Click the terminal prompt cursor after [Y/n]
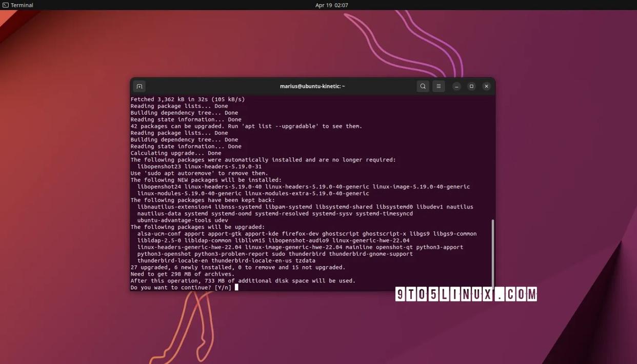The image size is (637, 364). 236,287
